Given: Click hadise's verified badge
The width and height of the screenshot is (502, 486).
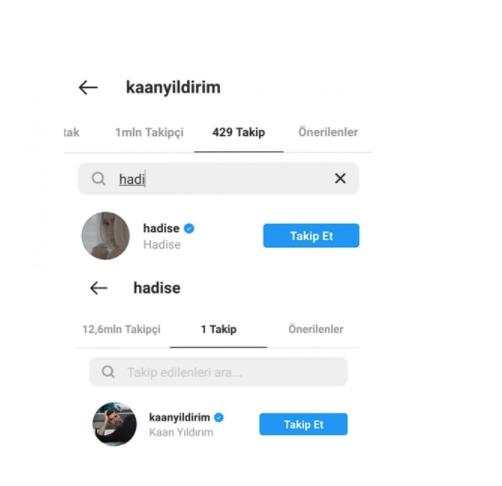Looking at the screenshot, I should 189,228.
